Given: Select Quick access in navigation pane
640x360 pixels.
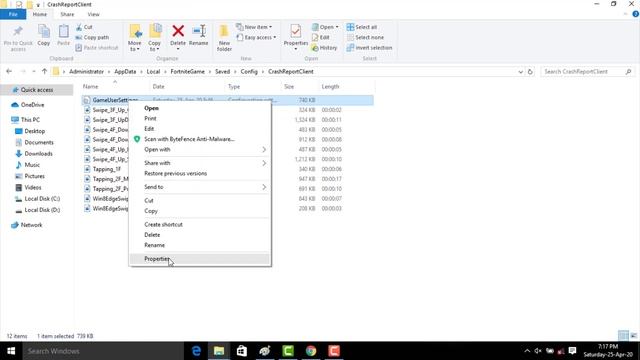Looking at the screenshot, I should [37, 90].
